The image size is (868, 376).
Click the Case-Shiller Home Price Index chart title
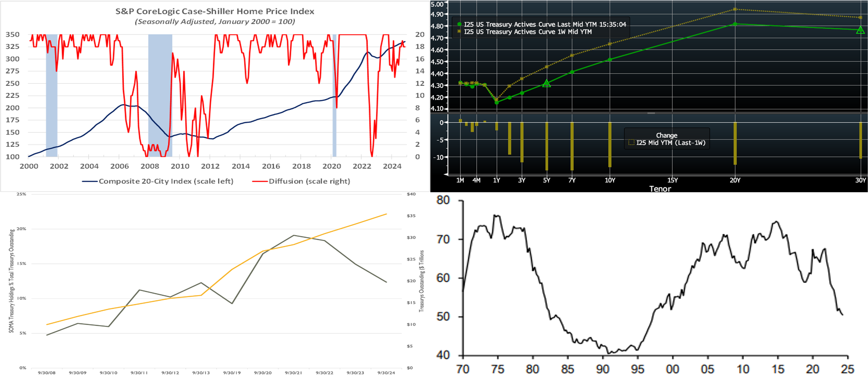(215, 11)
